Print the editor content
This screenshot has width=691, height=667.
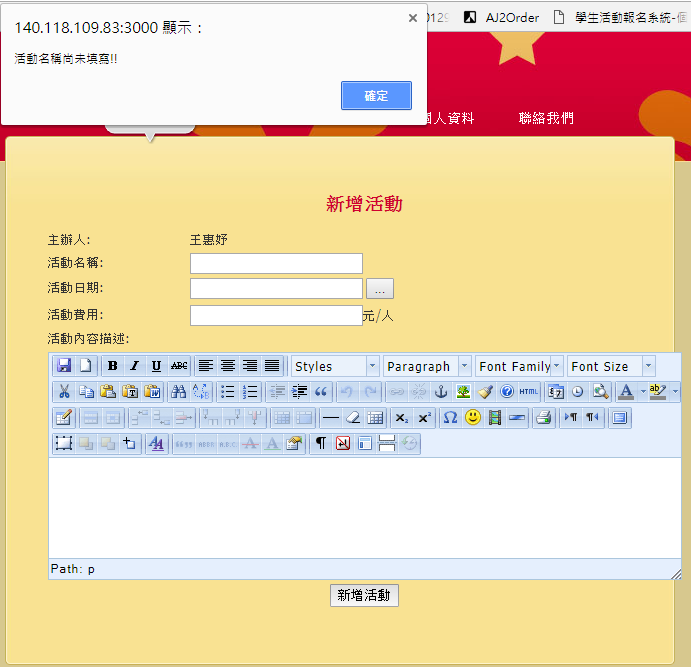pyautogui.click(x=544, y=418)
